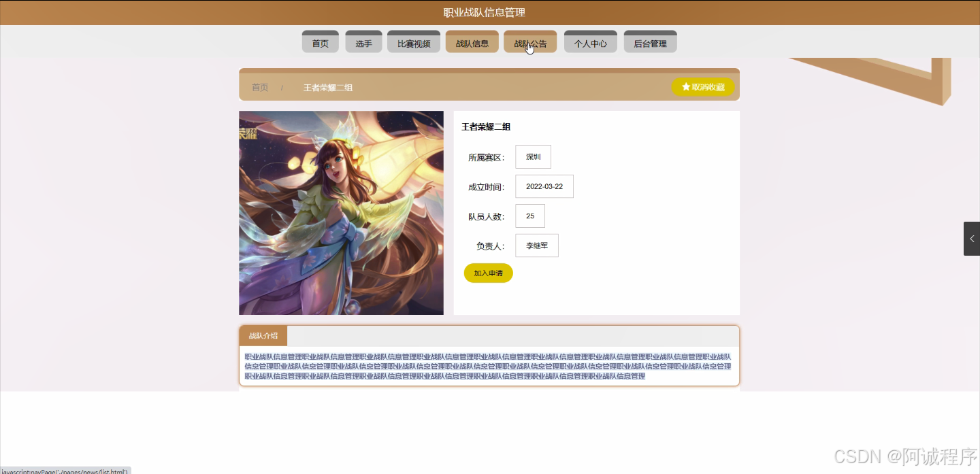Click the team introduction paragraph text
This screenshot has width=980, height=474.
tap(489, 366)
